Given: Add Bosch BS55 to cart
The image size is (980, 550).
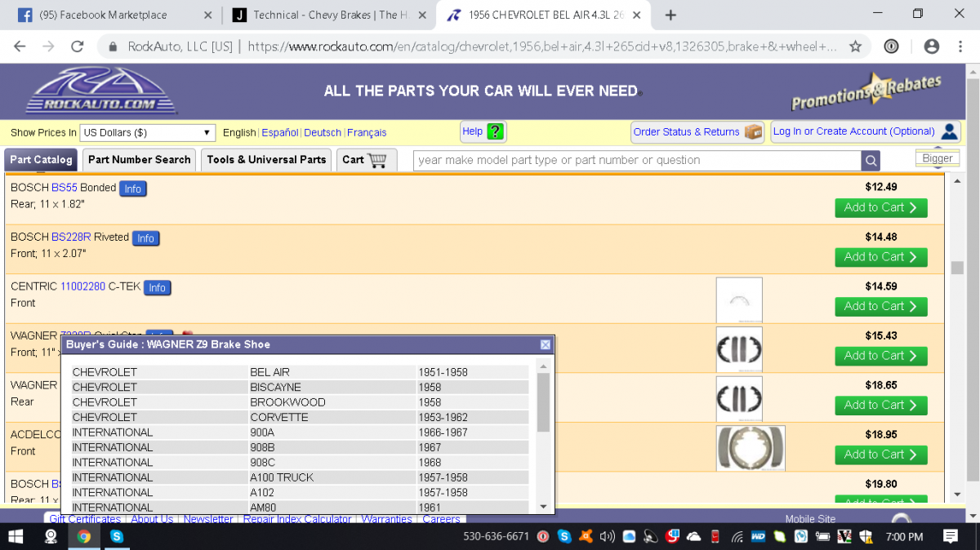Looking at the screenshot, I should click(x=880, y=208).
